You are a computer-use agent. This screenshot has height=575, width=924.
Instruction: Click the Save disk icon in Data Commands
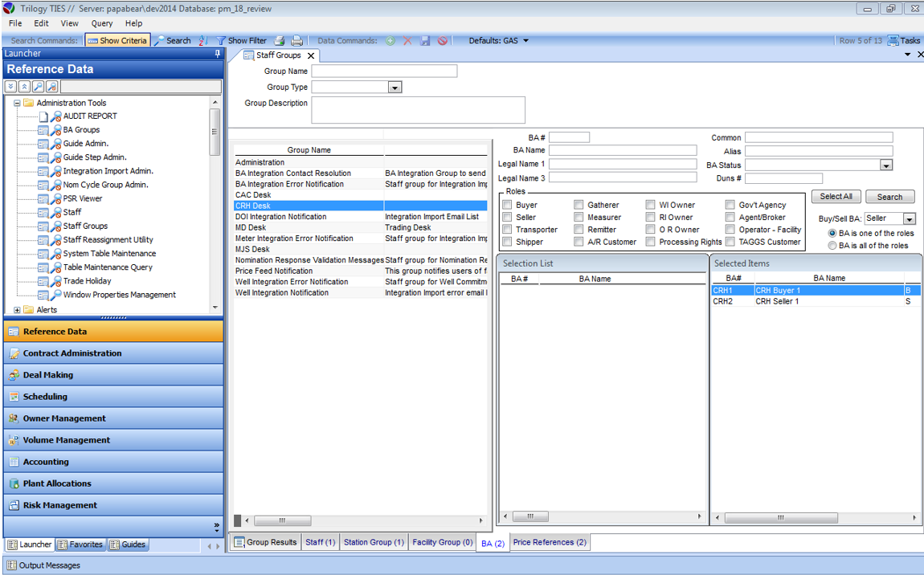[x=425, y=40]
